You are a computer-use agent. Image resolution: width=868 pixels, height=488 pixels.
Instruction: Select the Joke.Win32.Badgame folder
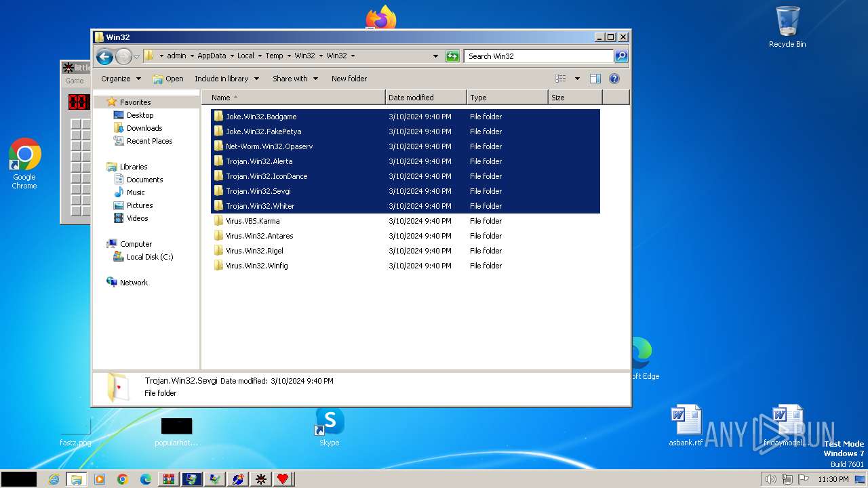406,117
